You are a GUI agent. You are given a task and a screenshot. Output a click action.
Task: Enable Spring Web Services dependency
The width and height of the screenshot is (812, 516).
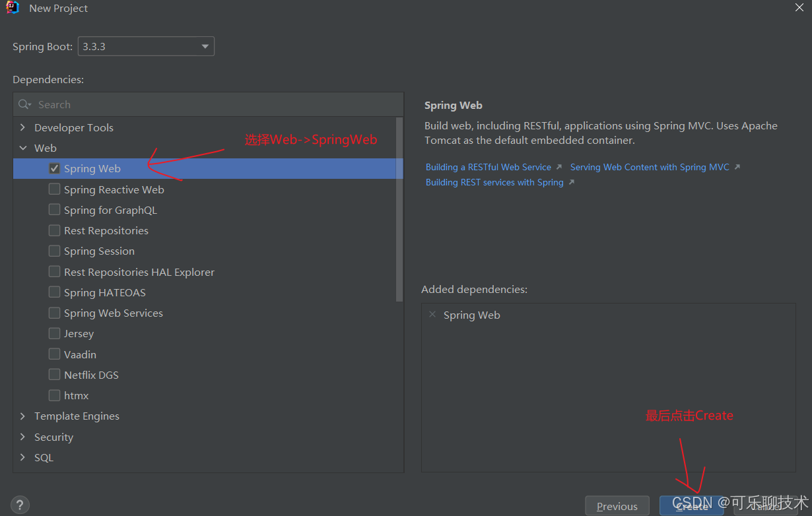click(x=54, y=313)
